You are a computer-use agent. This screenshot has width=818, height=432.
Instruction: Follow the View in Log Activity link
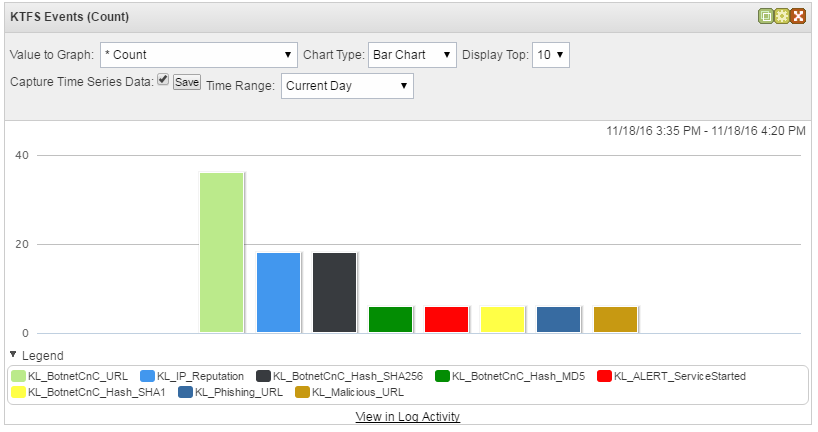[408, 416]
